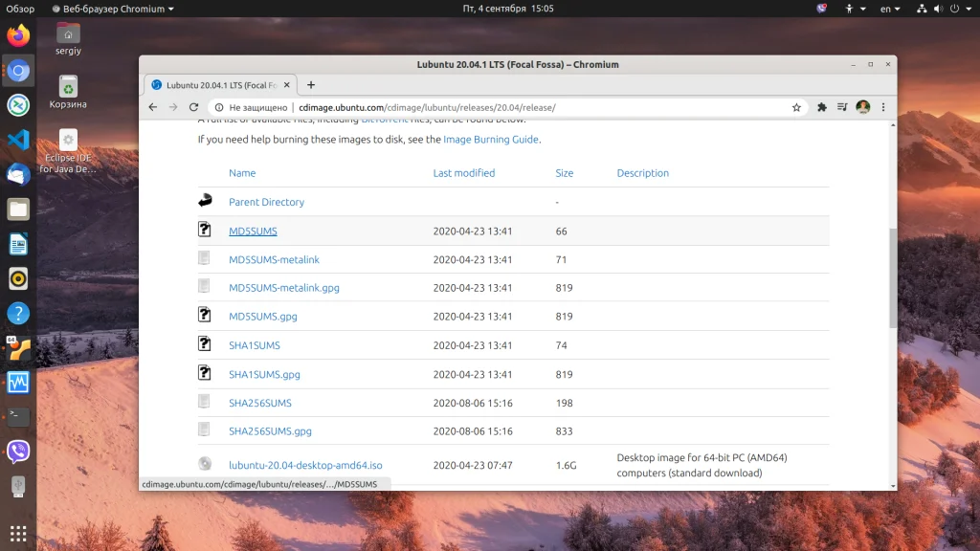The image size is (980, 551).
Task: Reload the page with the refresh icon
Action: tap(193, 107)
